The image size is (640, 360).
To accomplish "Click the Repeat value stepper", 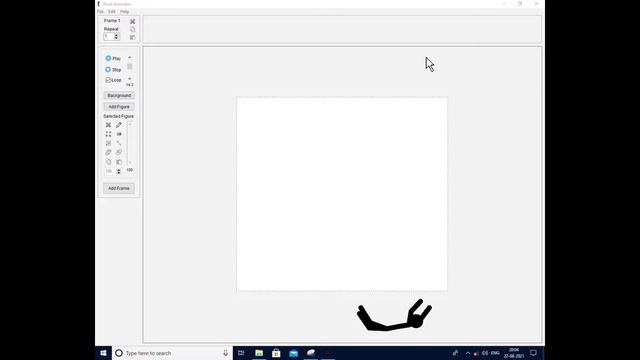I will (x=116, y=37).
